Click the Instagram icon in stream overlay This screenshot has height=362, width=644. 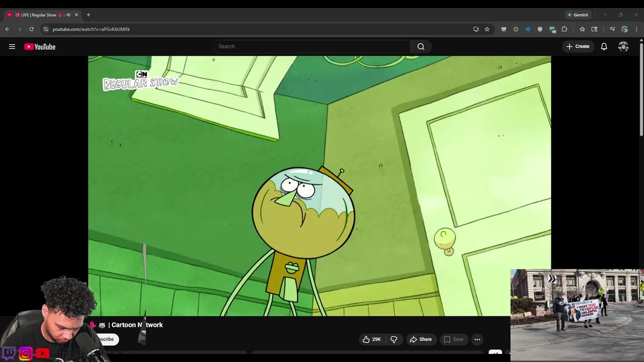coord(26,353)
